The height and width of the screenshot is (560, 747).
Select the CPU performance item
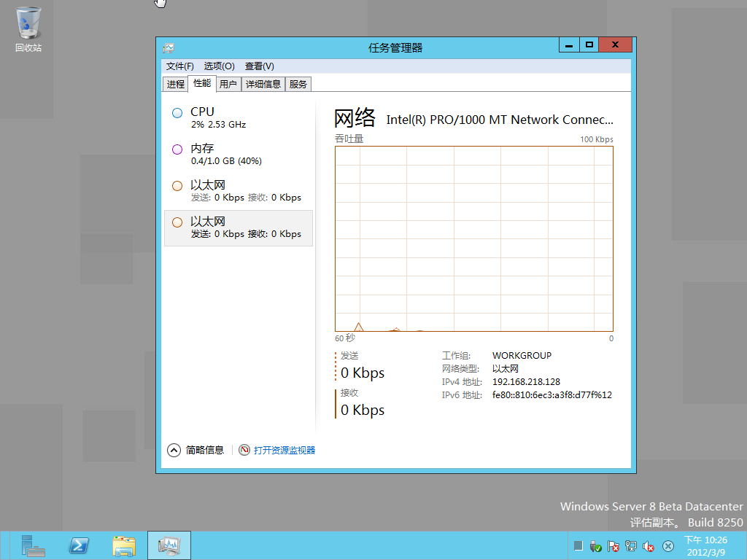(x=239, y=117)
